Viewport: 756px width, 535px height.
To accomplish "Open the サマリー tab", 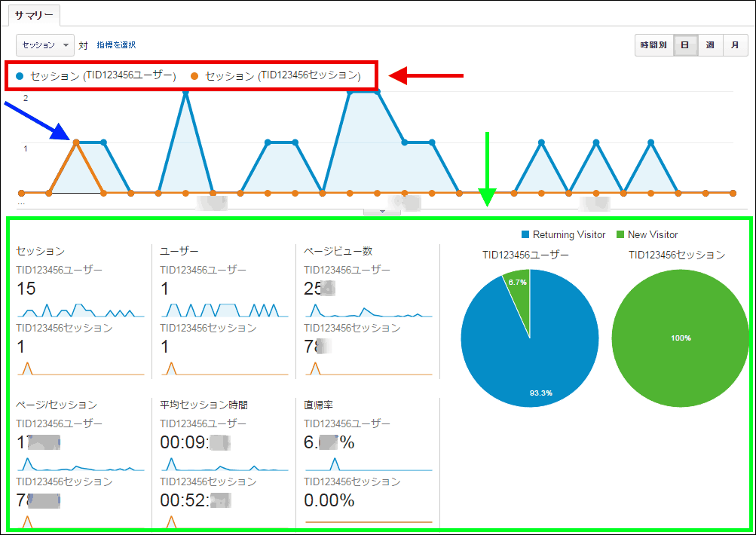I will pyautogui.click(x=34, y=15).
